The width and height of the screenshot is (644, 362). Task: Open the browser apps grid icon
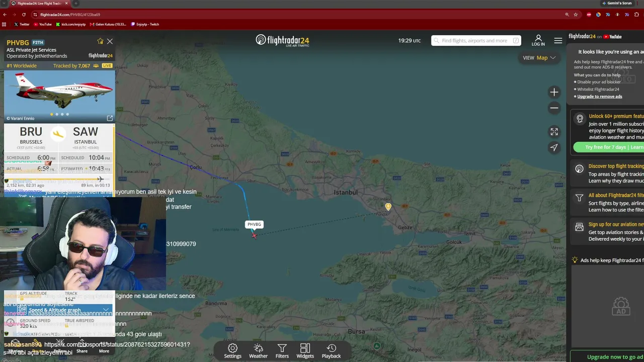(x=5, y=24)
